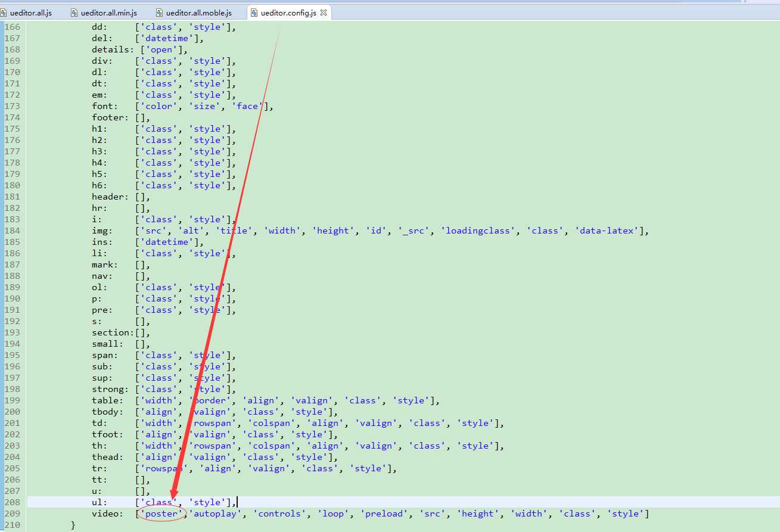The image size is (780, 532).
Task: Click the table: key
Action: (x=108, y=400)
